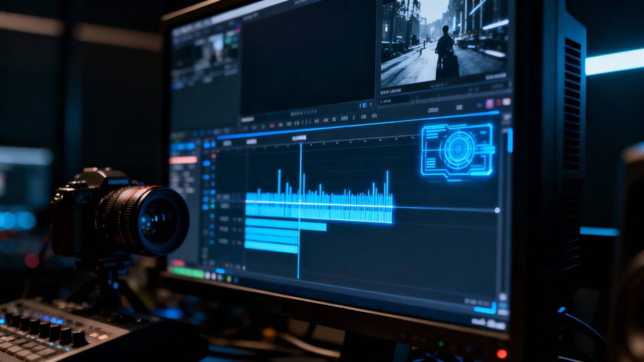Click the highlighted timecode label above the playhead
Viewport: 644px width, 362px height.
(x=299, y=138)
